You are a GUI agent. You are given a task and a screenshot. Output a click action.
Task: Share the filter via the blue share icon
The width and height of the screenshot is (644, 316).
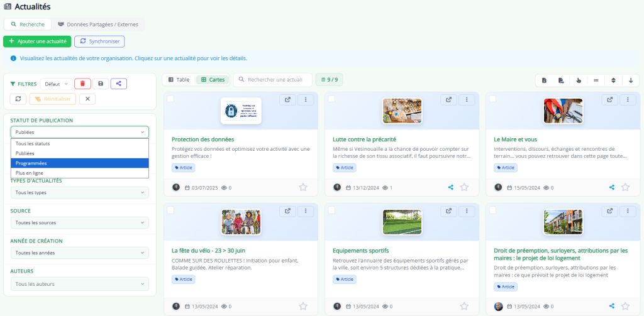tap(119, 84)
